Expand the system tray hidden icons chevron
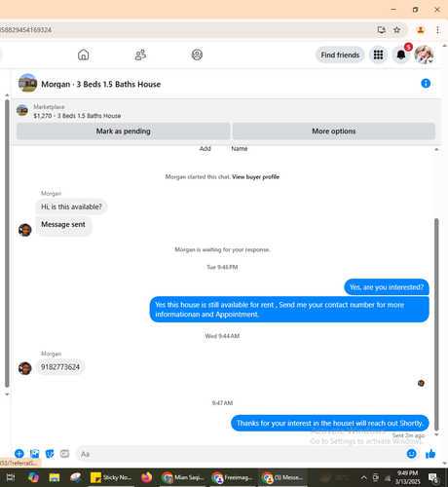The width and height of the screenshot is (448, 487). 364,477
